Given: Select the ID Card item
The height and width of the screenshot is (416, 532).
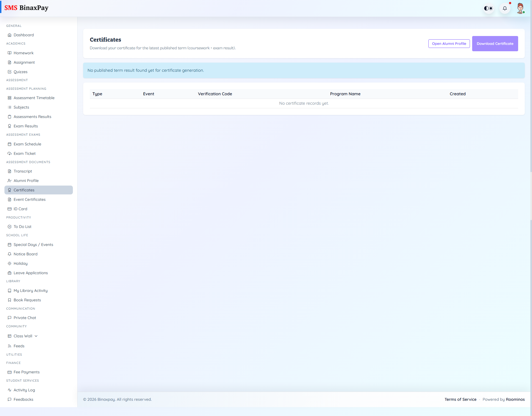Looking at the screenshot, I should 20,209.
